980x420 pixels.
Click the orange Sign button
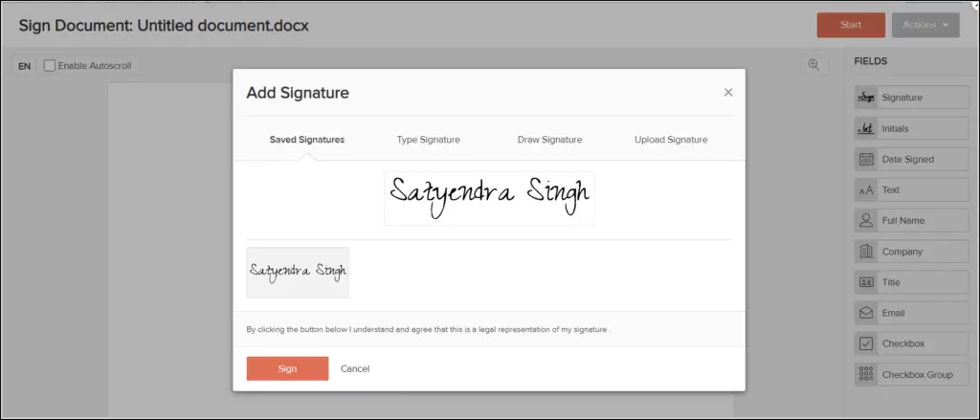pyautogui.click(x=287, y=368)
